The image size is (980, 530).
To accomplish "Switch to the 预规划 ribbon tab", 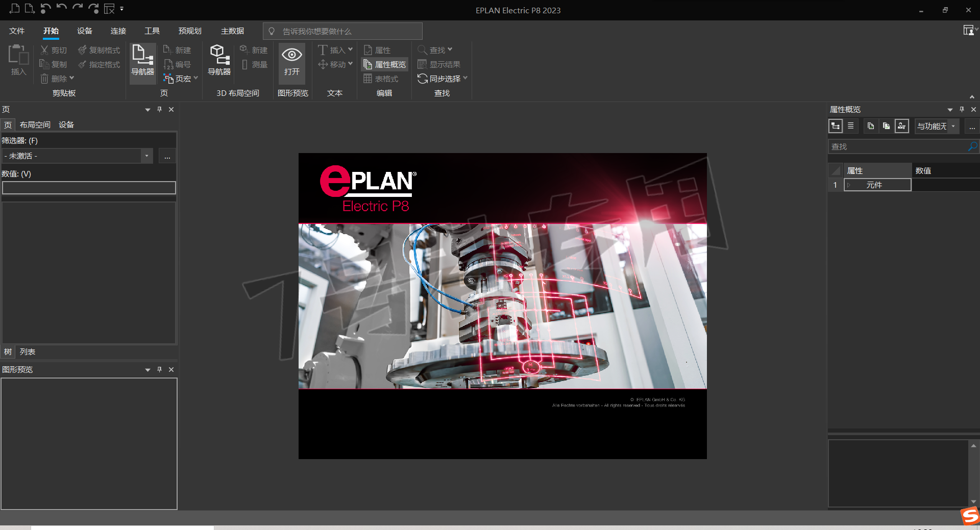I will click(x=190, y=31).
